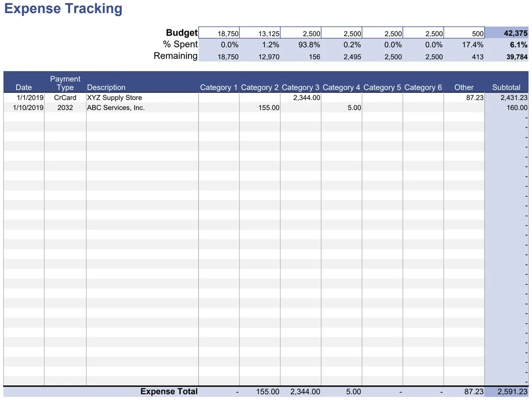Select the 39,784 total remaining cell
This screenshot has height=400, width=532.
coord(507,56)
